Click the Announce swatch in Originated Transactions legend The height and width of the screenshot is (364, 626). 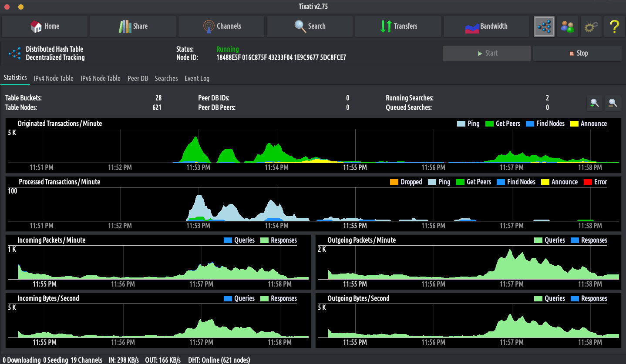pyautogui.click(x=574, y=124)
